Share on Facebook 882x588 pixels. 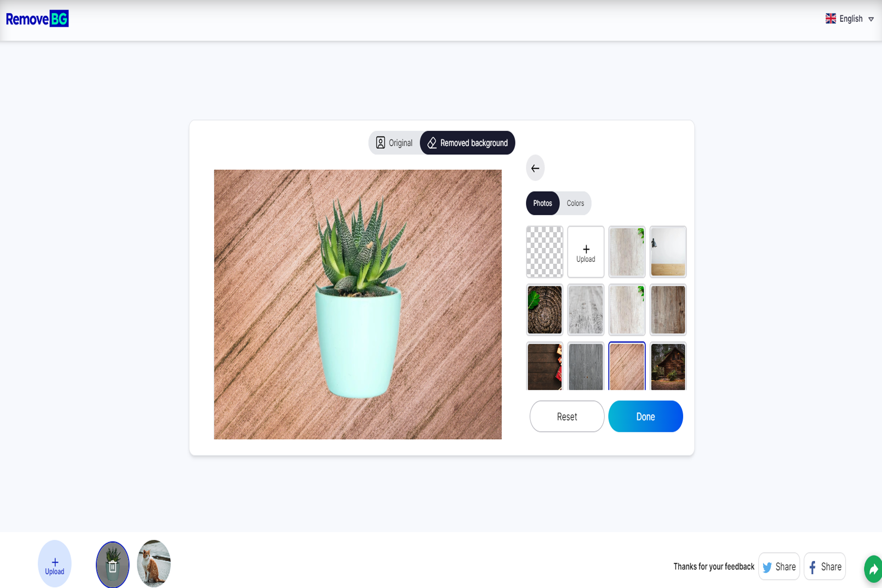pos(825,566)
